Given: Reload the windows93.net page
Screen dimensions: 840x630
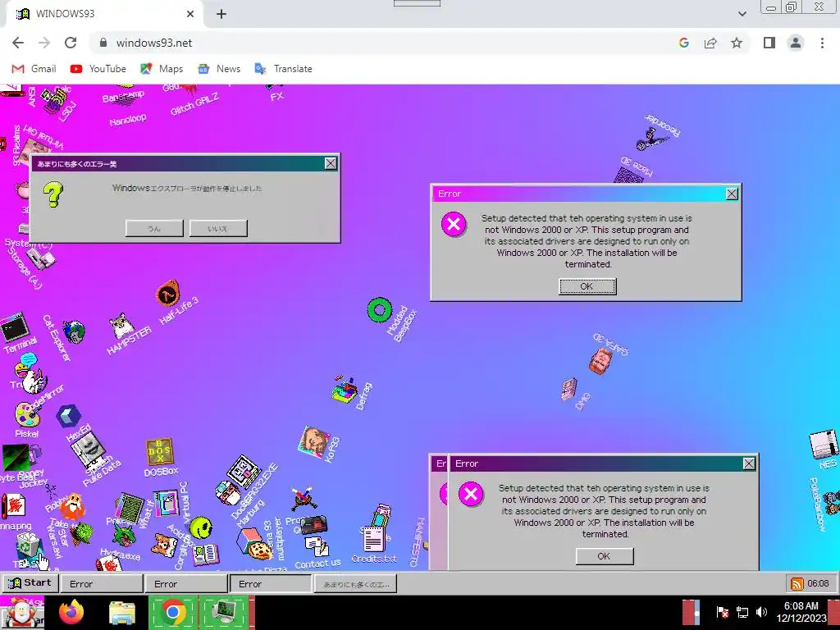Looking at the screenshot, I should tap(71, 43).
